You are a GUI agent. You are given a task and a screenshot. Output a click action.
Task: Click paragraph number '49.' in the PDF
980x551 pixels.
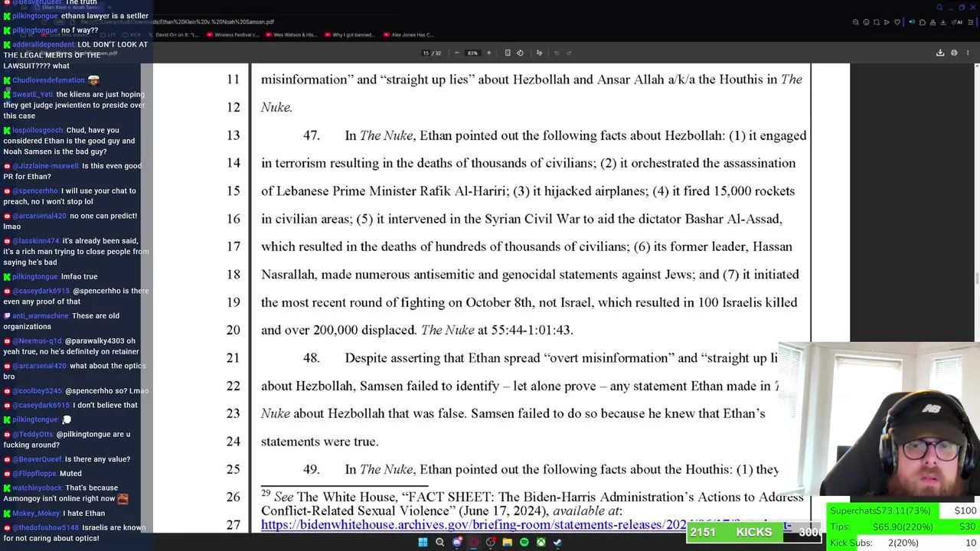click(x=311, y=469)
